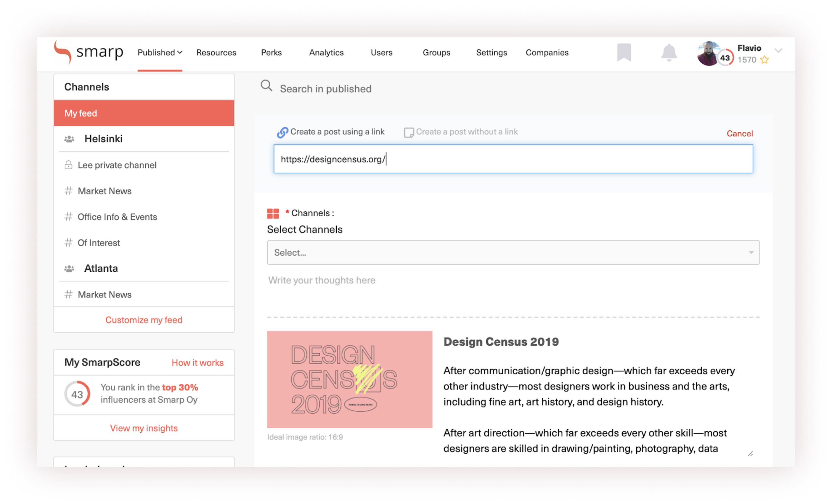
Task: Click the 43 score badge on the avatar
Action: tap(725, 58)
